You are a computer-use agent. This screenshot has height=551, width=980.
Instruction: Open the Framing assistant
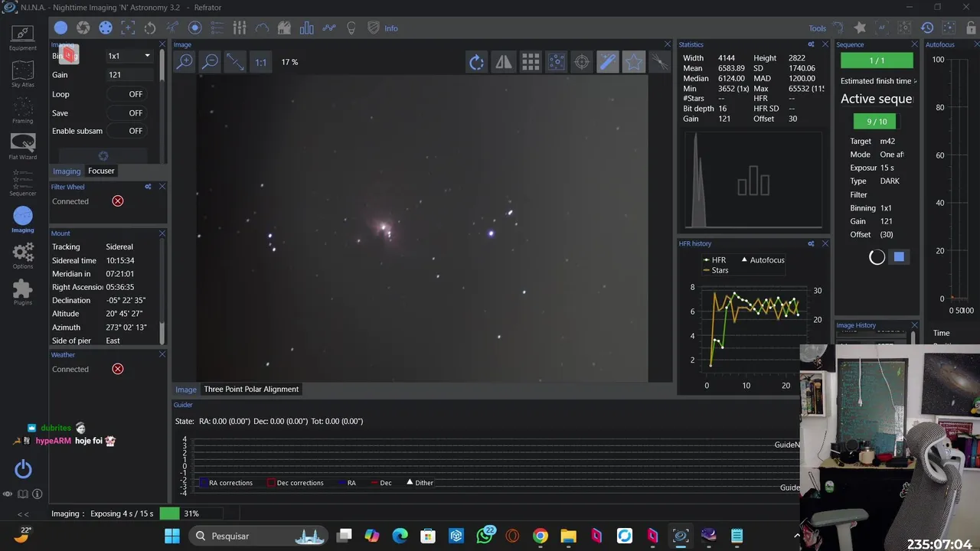pos(22,109)
